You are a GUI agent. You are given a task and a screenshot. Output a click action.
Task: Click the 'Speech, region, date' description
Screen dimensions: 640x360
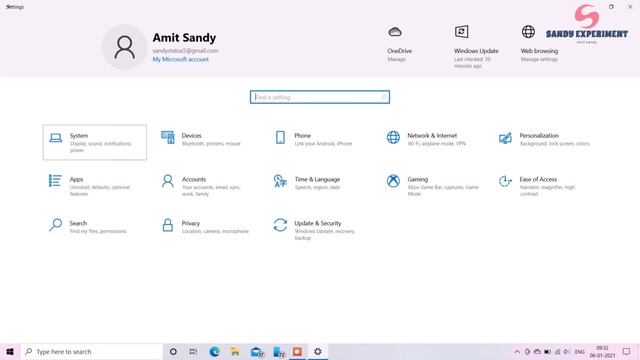coord(317,187)
